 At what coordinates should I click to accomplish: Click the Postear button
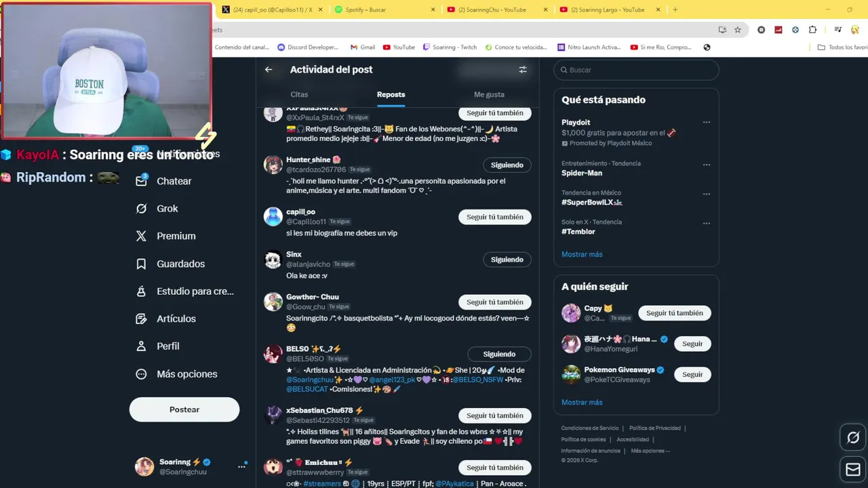184,409
